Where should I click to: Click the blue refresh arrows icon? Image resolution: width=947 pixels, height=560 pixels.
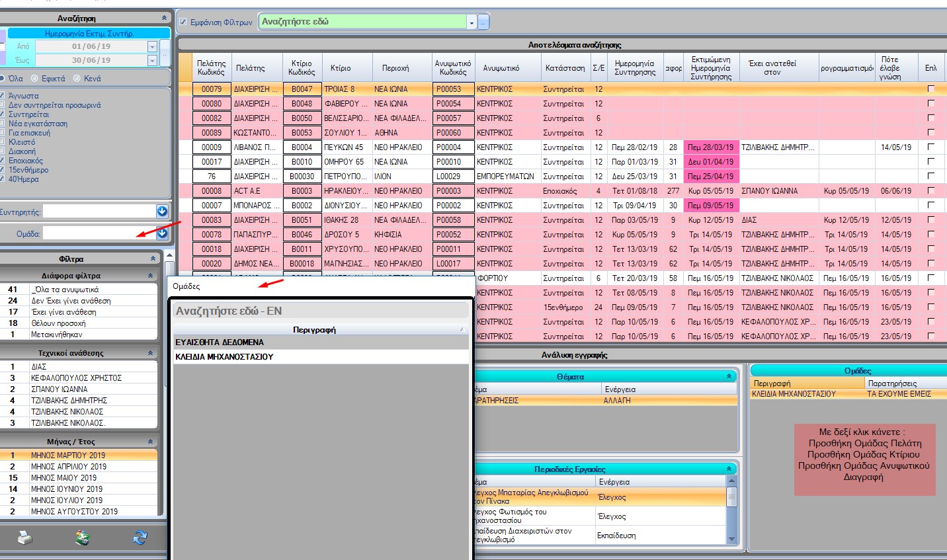click(140, 538)
